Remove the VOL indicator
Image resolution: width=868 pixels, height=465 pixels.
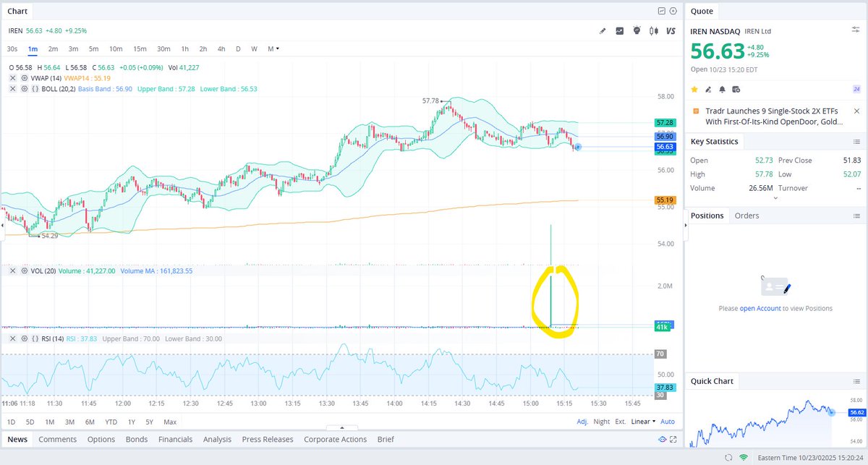pos(12,270)
